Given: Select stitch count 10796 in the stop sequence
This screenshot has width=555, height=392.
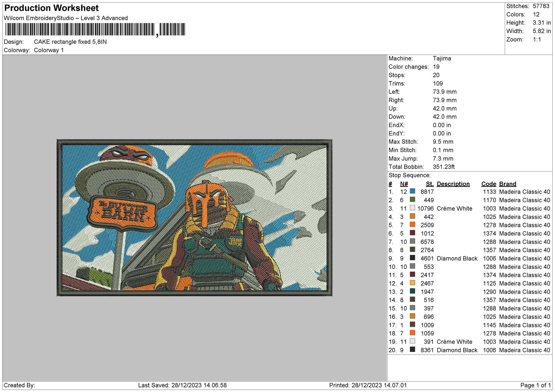Looking at the screenshot, I should coord(426,208).
